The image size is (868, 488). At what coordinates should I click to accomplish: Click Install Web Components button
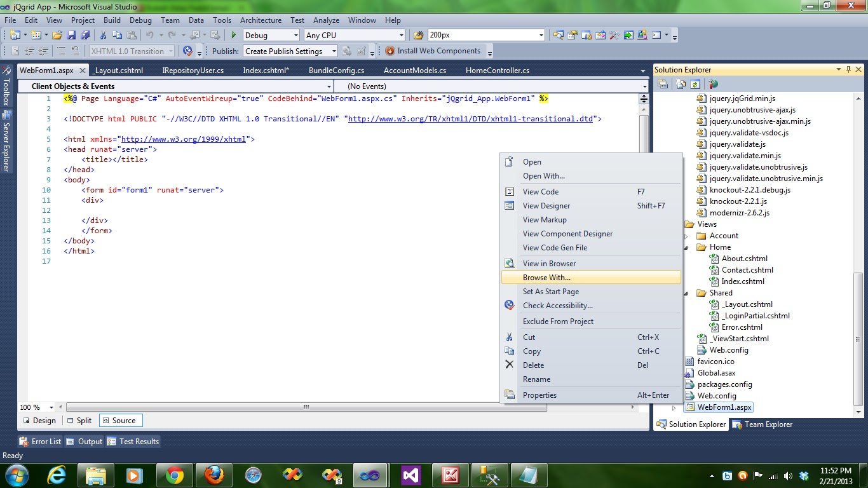coord(433,51)
